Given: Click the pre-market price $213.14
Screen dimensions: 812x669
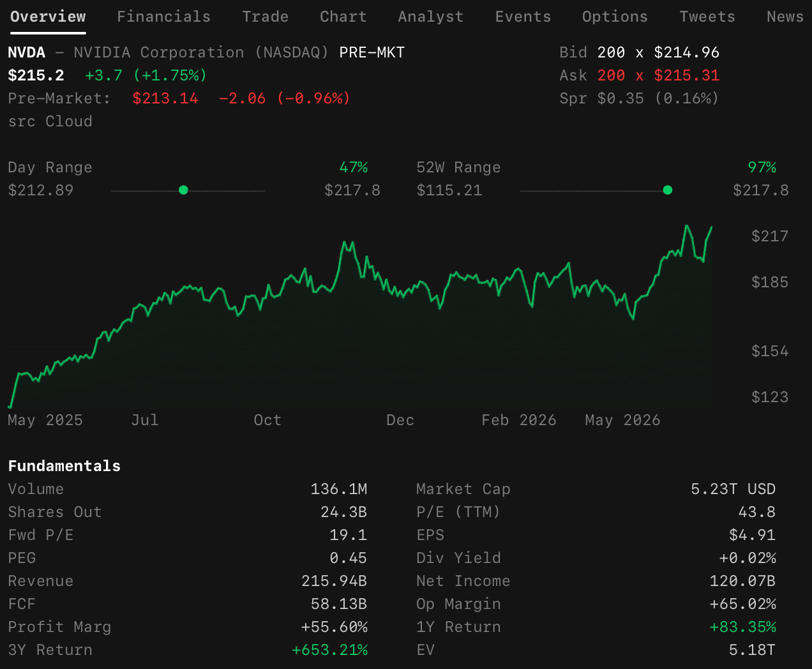Looking at the screenshot, I should 165,98.
